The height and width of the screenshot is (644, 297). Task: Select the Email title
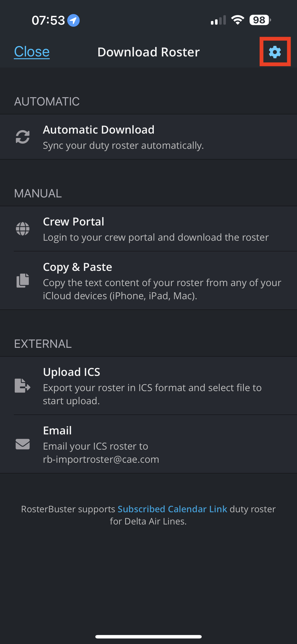click(57, 430)
